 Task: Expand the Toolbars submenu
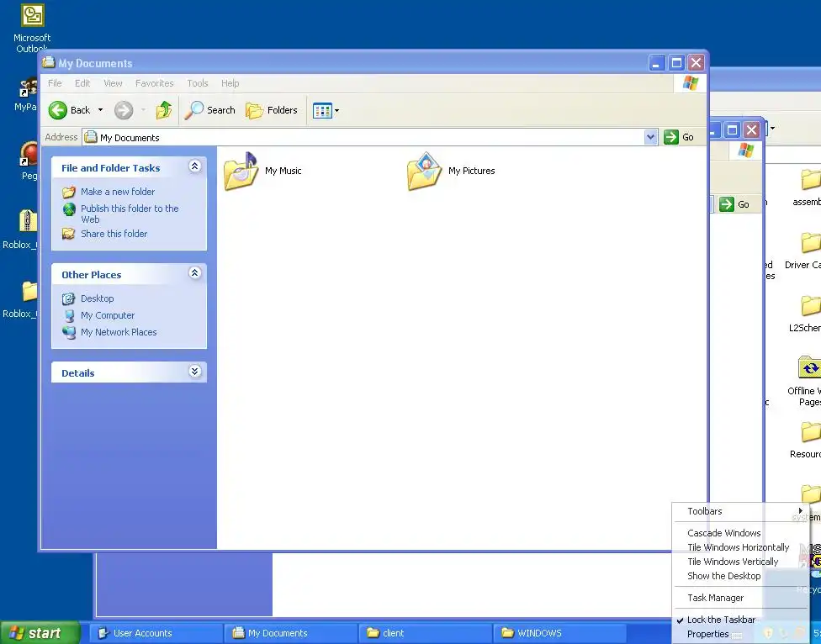pos(741,511)
